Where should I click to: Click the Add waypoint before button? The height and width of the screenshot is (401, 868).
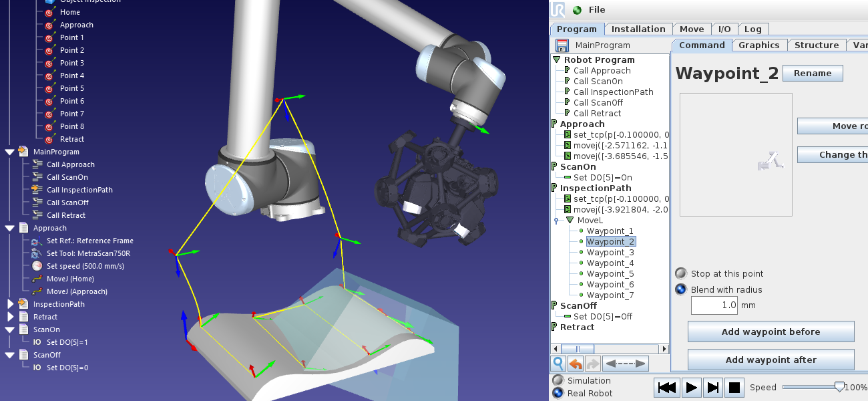pos(771,331)
